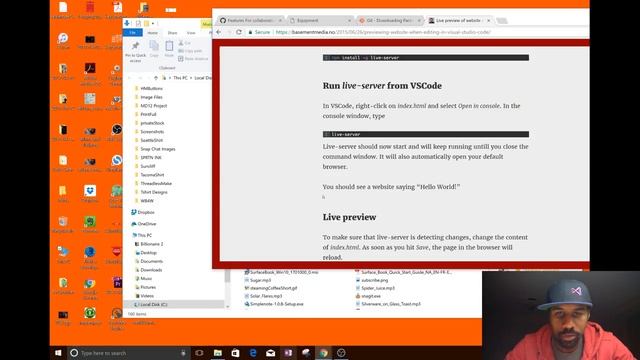640x360 pixels.
Task: Open OneNote from the taskbar
Action: click(288, 353)
